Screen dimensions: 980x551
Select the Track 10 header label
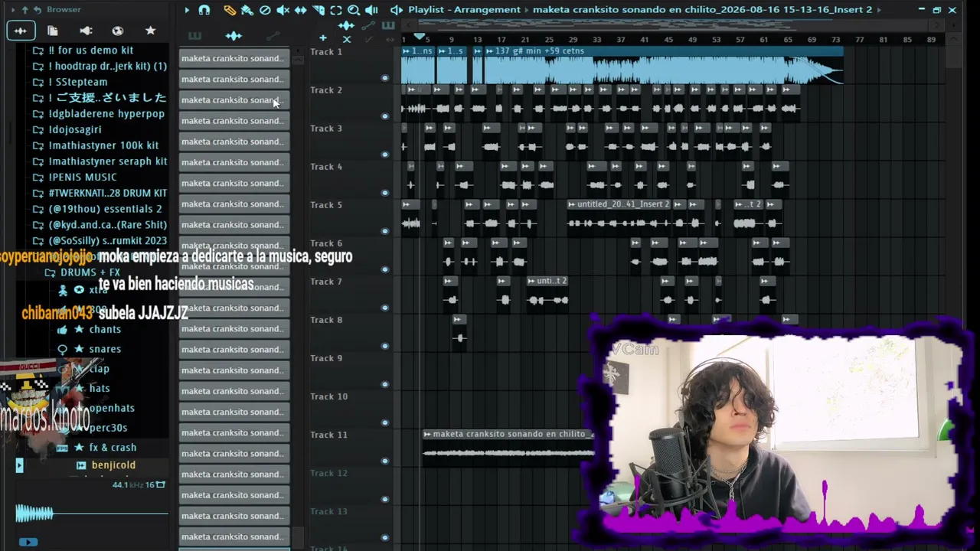coord(329,396)
